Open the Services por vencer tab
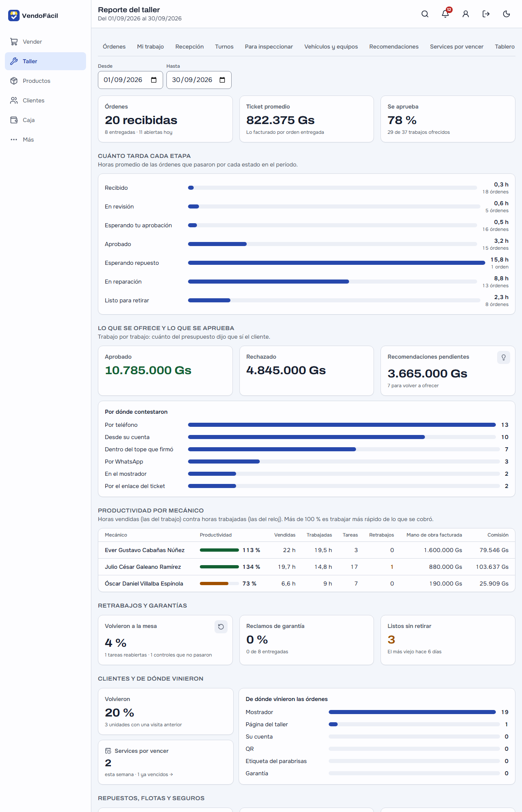Viewport: 522px width, 812px height. (x=457, y=47)
